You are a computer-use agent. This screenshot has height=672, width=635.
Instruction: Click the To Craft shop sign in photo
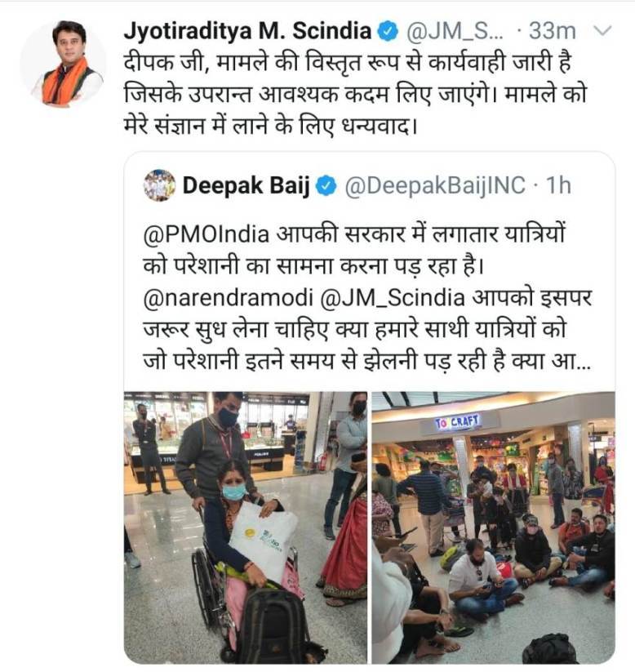tap(457, 422)
